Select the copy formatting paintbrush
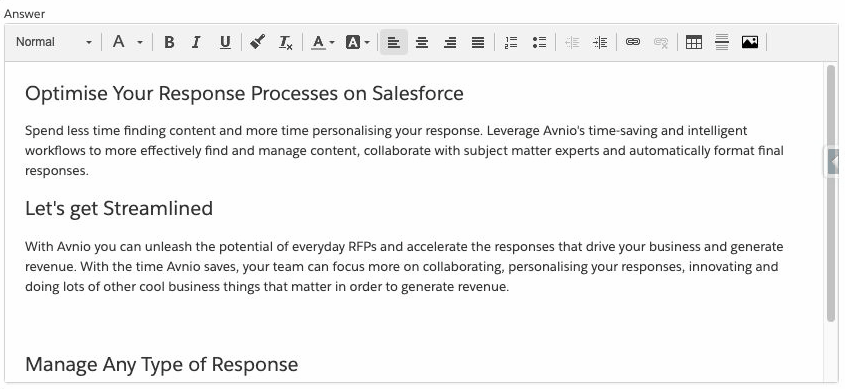Screen dimensions: 845x389 coord(258,42)
